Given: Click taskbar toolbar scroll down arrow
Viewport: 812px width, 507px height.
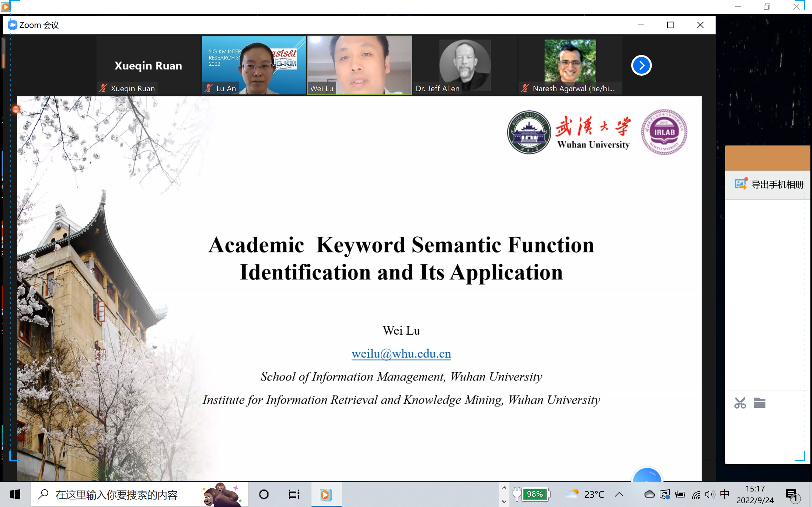Looking at the screenshot, I should pyautogui.click(x=504, y=502).
